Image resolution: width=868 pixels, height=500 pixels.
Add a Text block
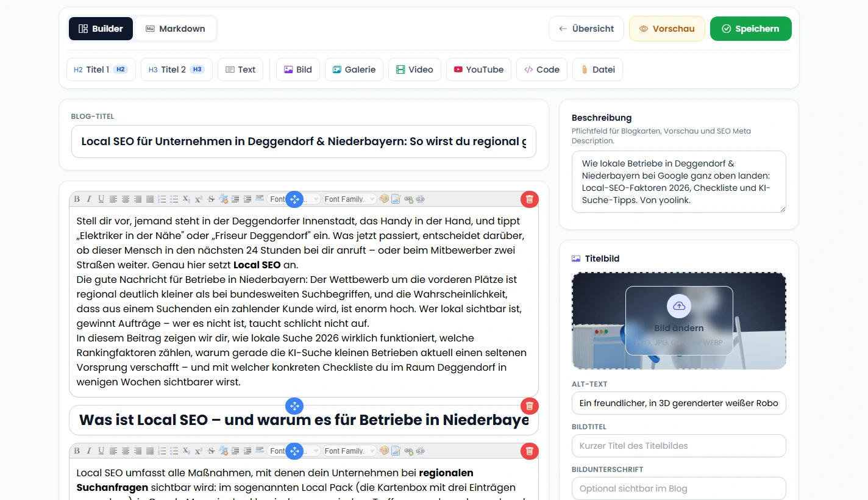[x=240, y=70]
